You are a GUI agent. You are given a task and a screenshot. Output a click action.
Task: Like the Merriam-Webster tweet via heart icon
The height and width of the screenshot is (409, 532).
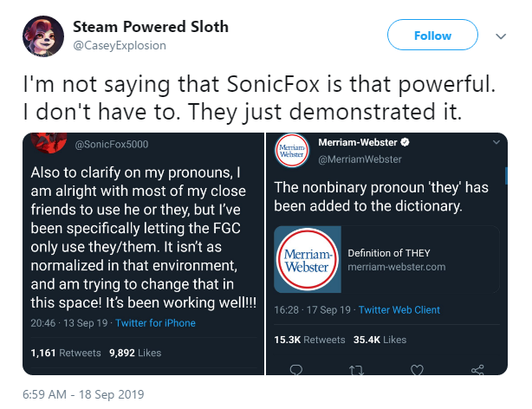coord(417,370)
